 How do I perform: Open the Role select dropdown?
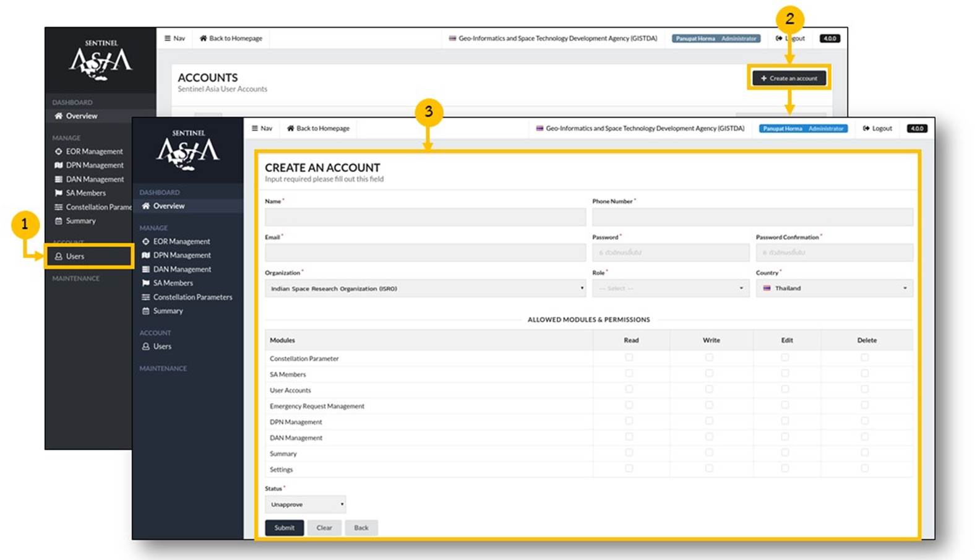(671, 288)
